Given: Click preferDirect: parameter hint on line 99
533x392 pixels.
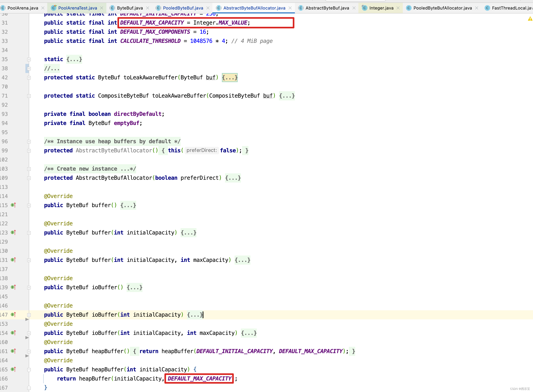Looking at the screenshot, I should [x=202, y=150].
